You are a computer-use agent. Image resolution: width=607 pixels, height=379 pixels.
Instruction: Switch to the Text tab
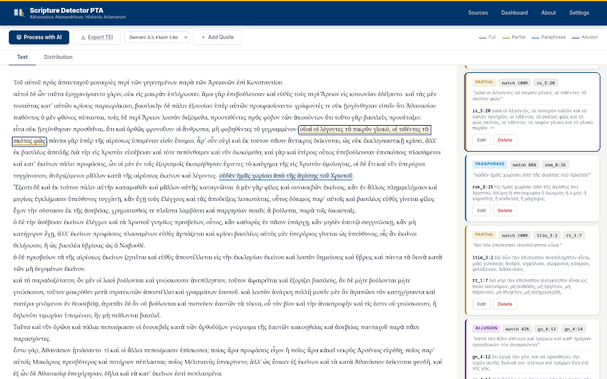tap(22, 57)
